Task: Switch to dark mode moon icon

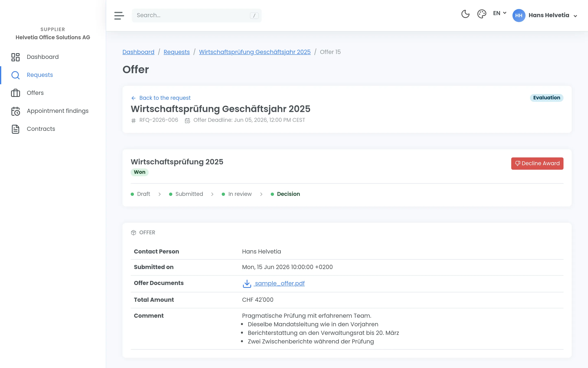Action: tap(465, 14)
